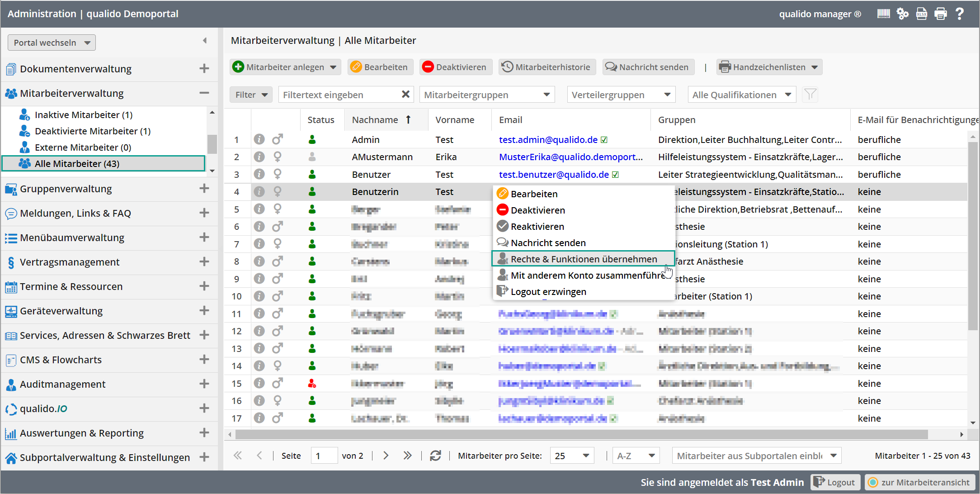Choose Logout erzwingen in the context menu
This screenshot has height=494, width=980.
(x=583, y=291)
